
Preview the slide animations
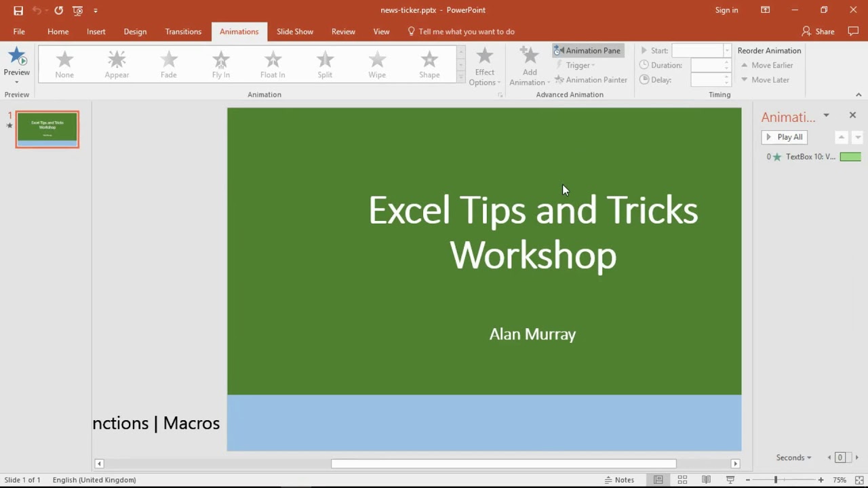16,65
